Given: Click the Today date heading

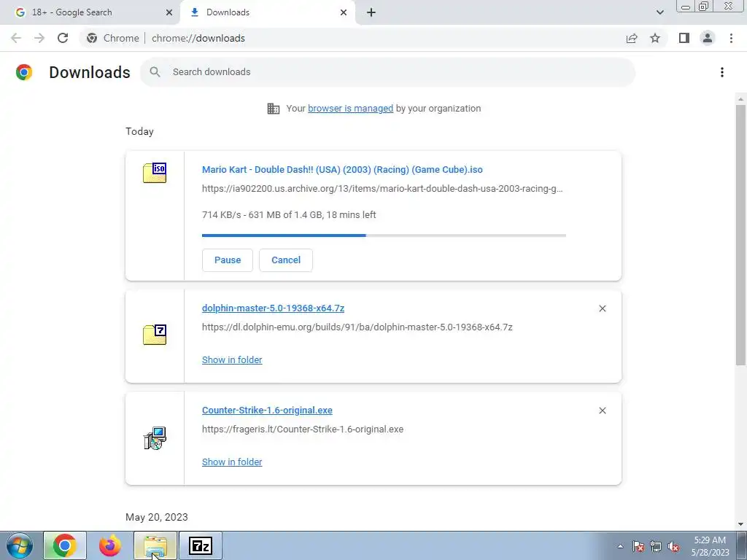Looking at the screenshot, I should 139,131.
